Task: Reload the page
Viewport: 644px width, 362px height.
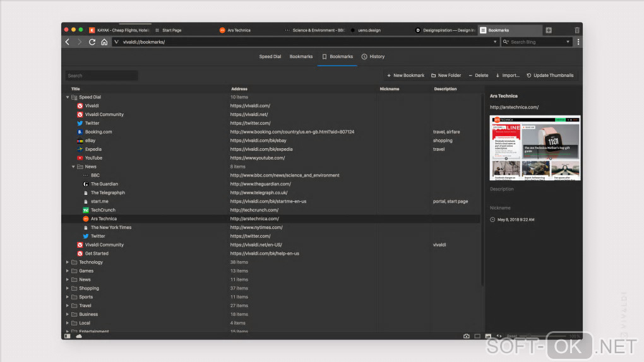Action: [92, 42]
